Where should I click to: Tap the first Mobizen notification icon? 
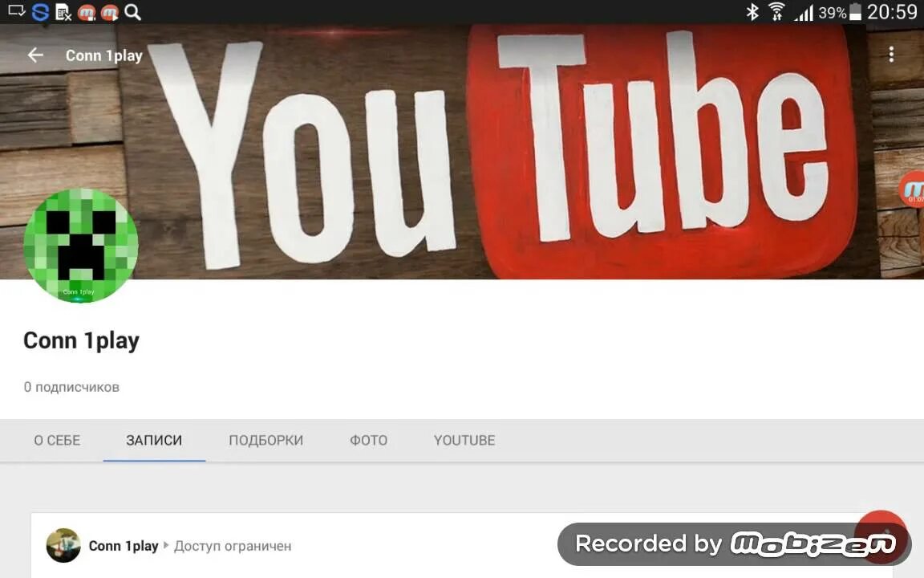87,12
